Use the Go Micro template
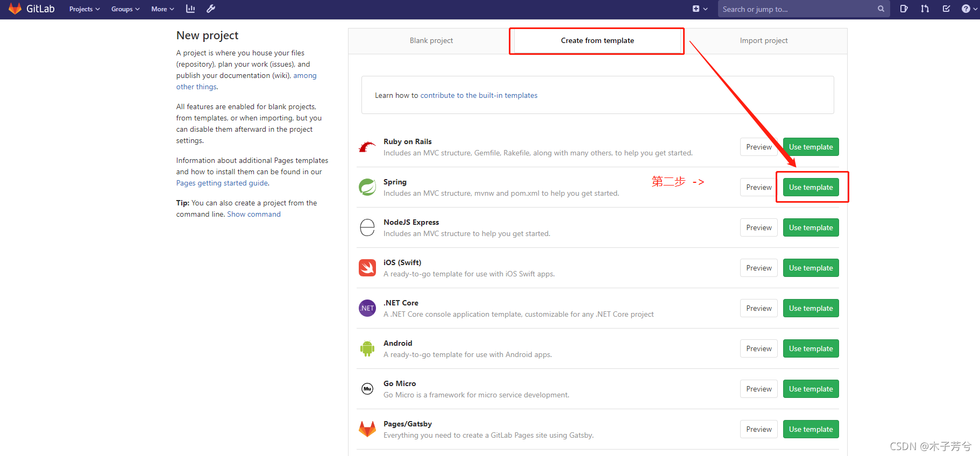The width and height of the screenshot is (980, 456). click(x=811, y=389)
